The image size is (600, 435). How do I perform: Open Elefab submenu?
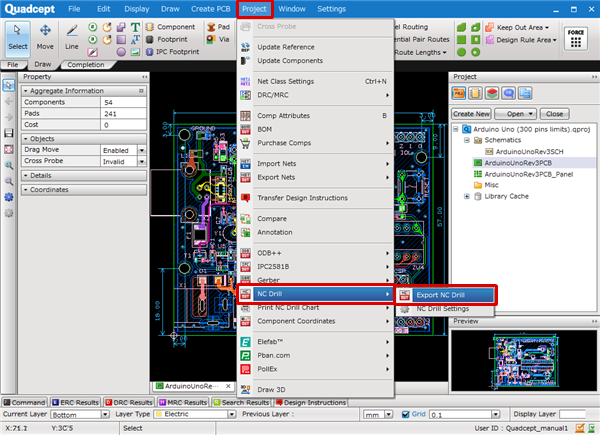(x=315, y=342)
